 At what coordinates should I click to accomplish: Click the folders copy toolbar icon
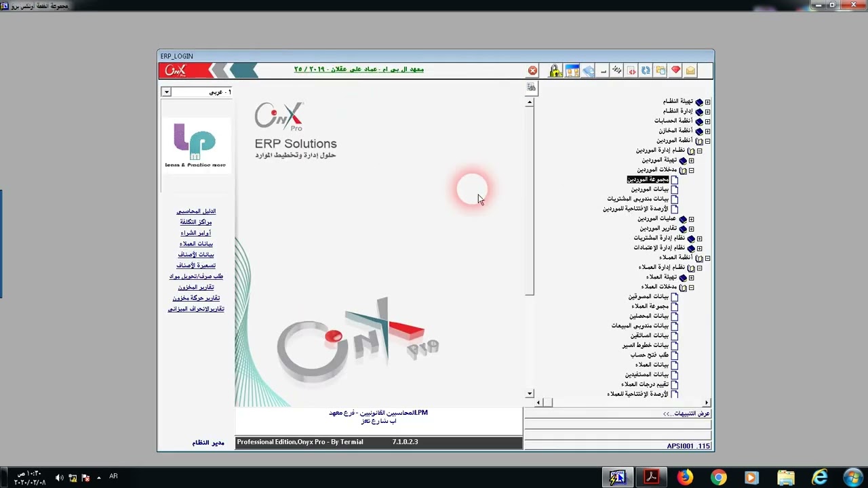pos(661,70)
